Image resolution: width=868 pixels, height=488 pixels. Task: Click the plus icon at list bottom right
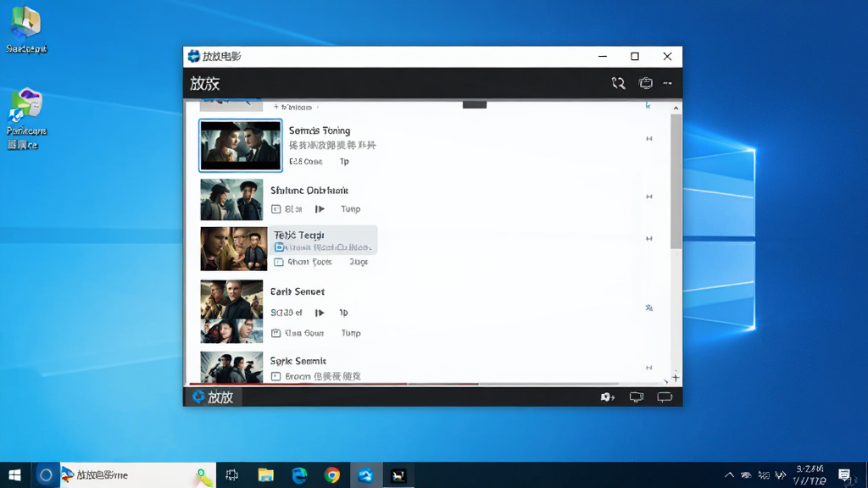[676, 377]
